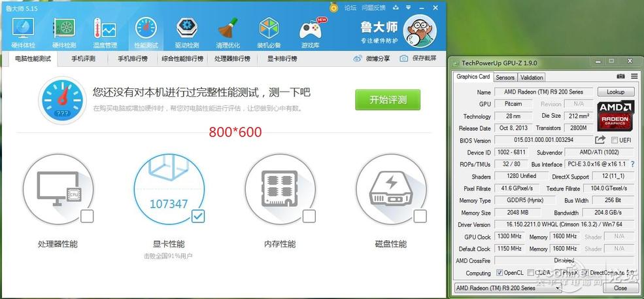This screenshot has width=644, height=299.
Task: Open 游戏库 game library section
Action: coord(310,33)
